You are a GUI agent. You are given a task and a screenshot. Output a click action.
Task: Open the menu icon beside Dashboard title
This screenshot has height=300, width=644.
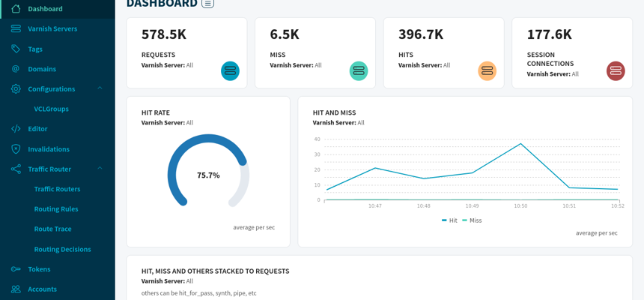(207, 4)
